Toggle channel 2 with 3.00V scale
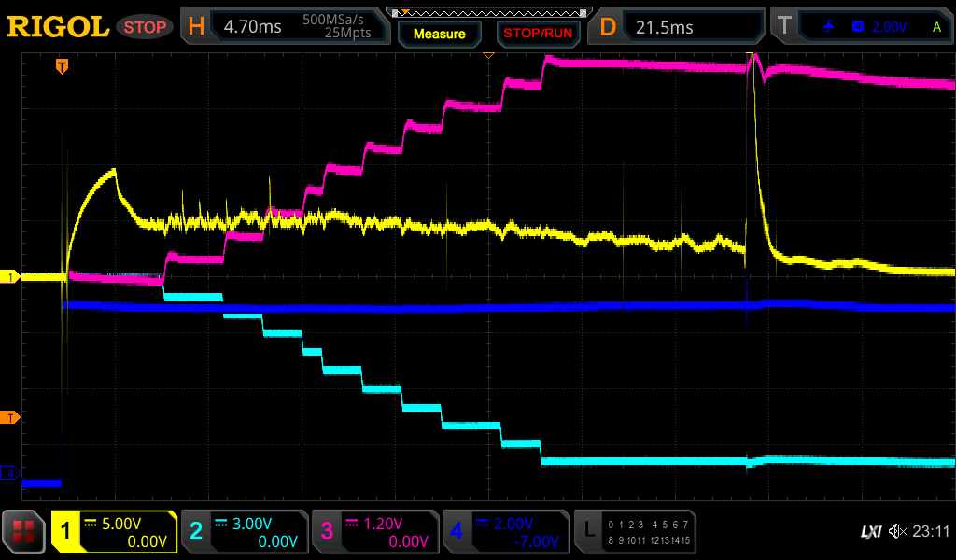Image resolution: width=956 pixels, height=560 pixels. click(245, 532)
